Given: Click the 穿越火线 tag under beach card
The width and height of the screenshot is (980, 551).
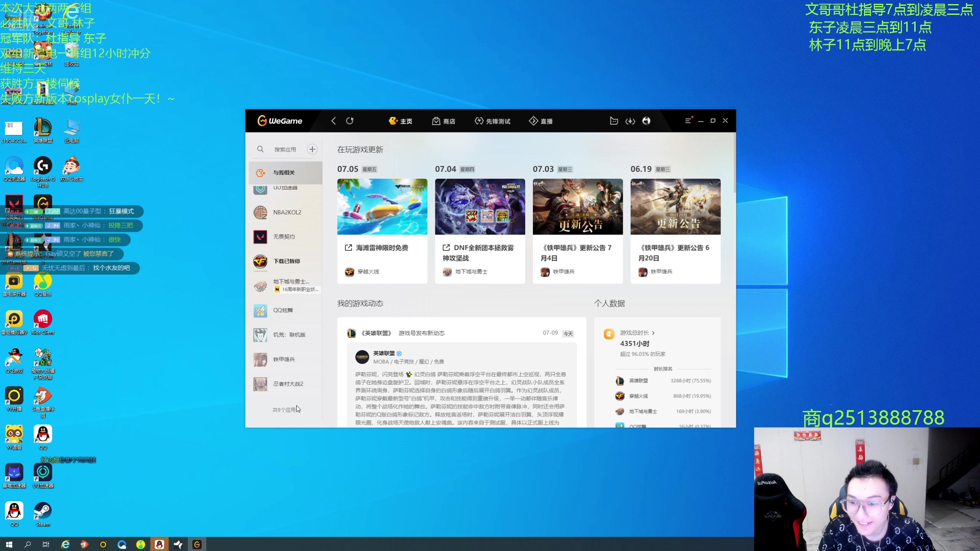Looking at the screenshot, I should click(362, 272).
